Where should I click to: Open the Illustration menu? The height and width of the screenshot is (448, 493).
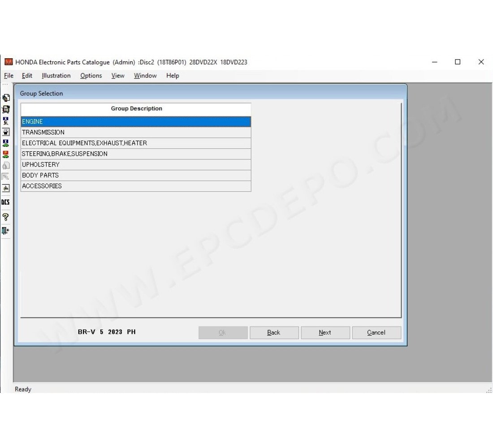click(56, 75)
